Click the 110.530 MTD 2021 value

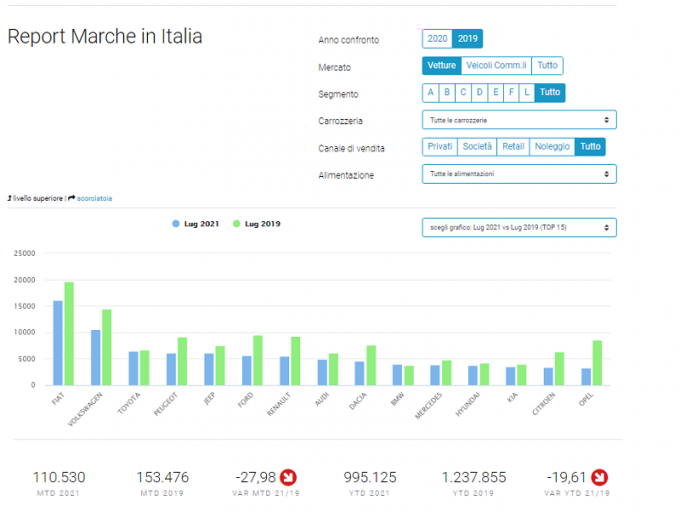(59, 477)
